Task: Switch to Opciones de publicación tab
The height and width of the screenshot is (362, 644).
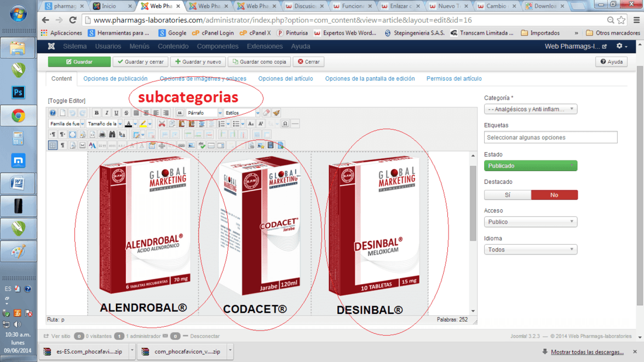Action: point(115,78)
